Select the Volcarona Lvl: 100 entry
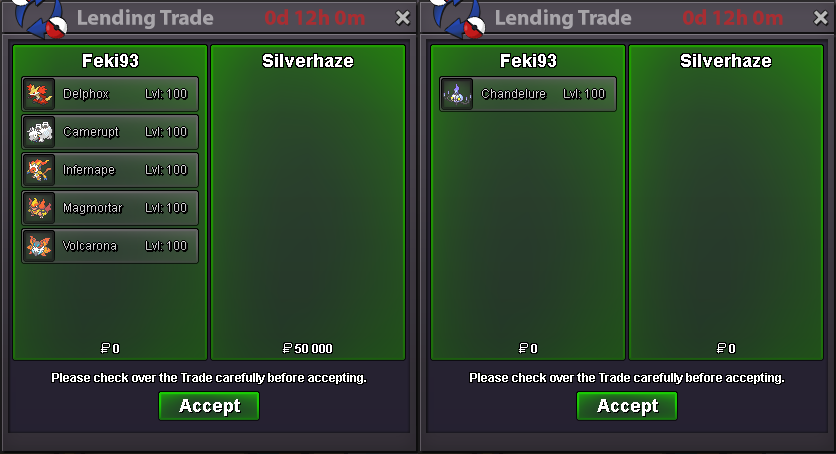The image size is (836, 454). click(x=110, y=246)
